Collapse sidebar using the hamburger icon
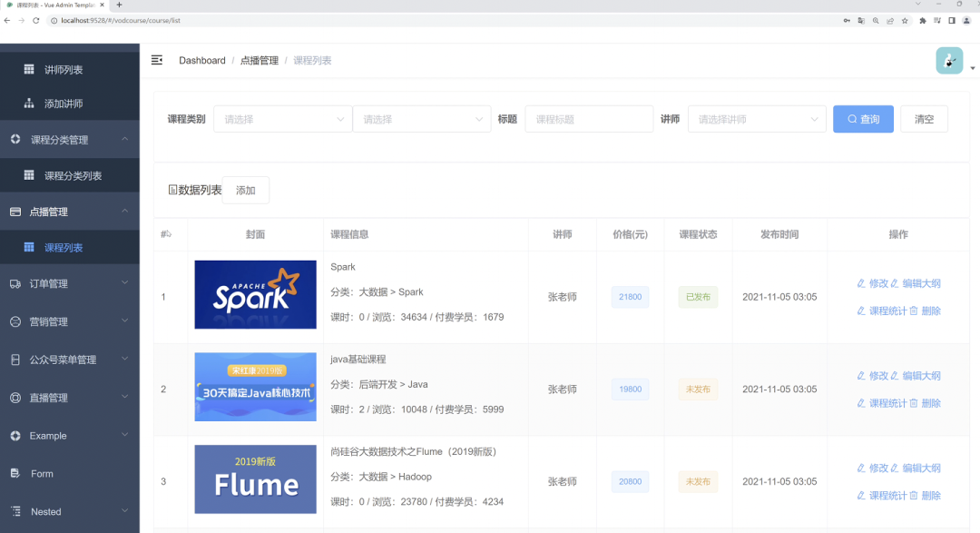Image resolution: width=980 pixels, height=533 pixels. (157, 60)
